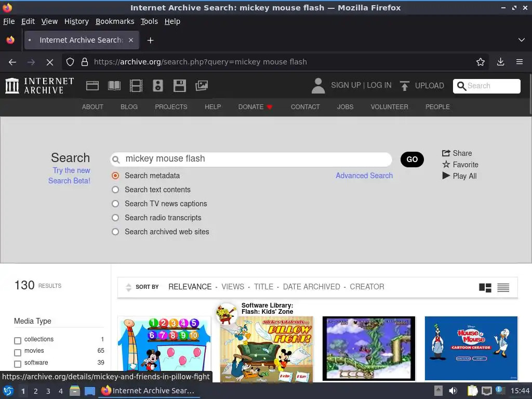Open the file manager in the taskbar
532x399 pixels.
click(x=75, y=391)
